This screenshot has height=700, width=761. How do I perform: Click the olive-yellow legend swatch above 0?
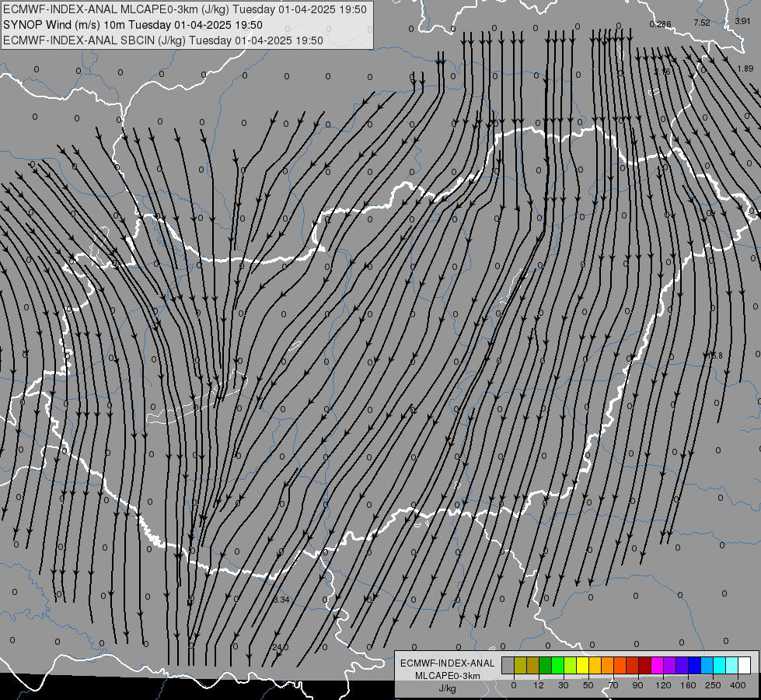520,665
